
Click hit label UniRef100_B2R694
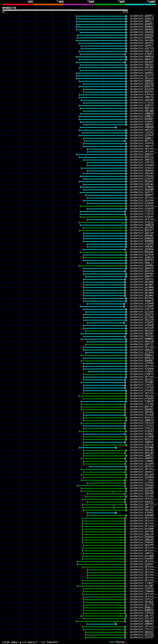(x=142, y=537)
